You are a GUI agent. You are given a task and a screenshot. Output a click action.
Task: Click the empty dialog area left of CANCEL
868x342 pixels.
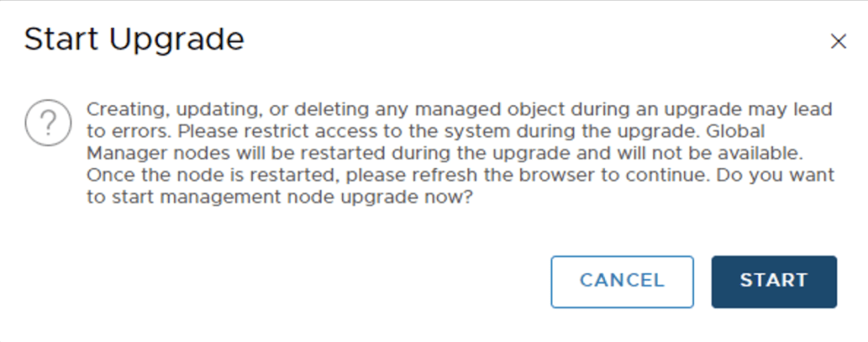pos(297,281)
